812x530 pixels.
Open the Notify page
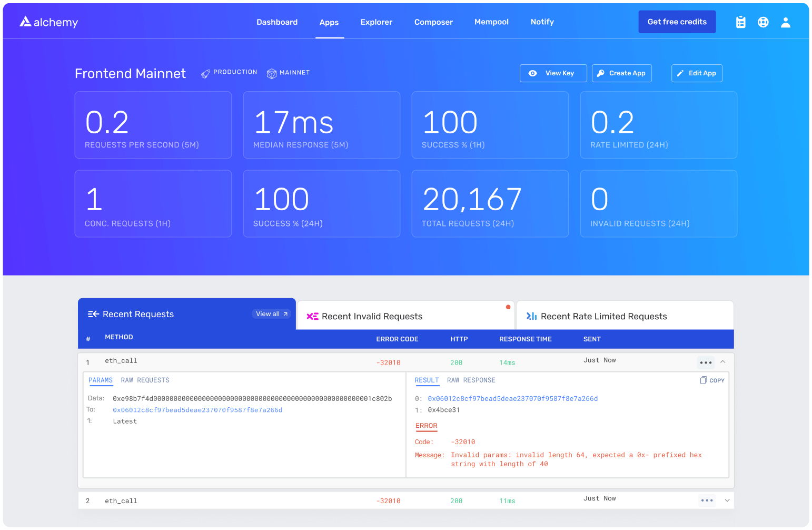click(x=542, y=22)
